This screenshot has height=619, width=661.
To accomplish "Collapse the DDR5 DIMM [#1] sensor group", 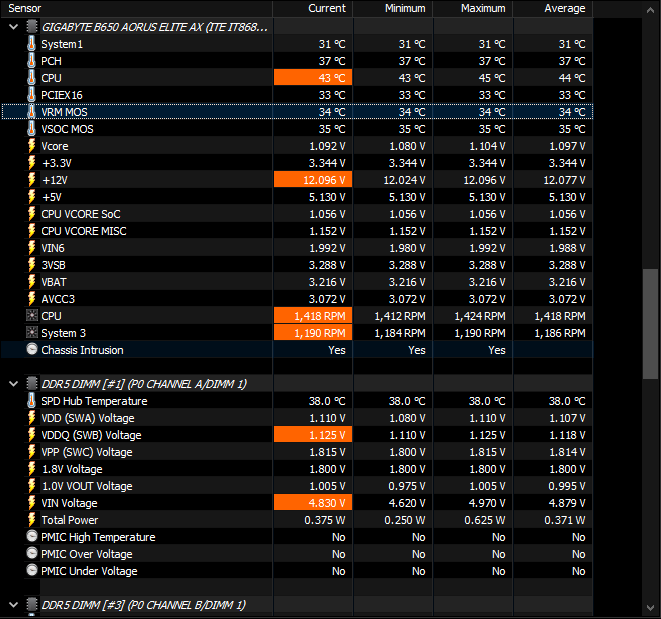I will pos(13,384).
